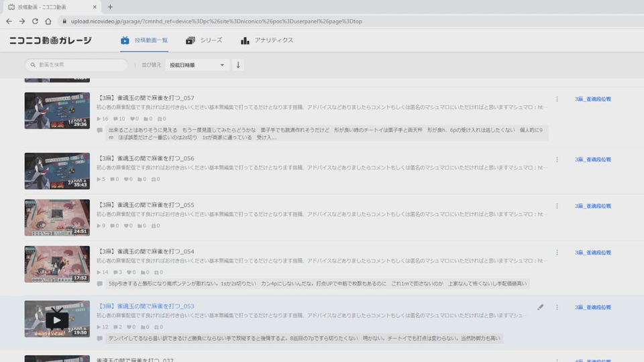Open more options menu for video _057
The image size is (644, 362).
tap(557, 99)
